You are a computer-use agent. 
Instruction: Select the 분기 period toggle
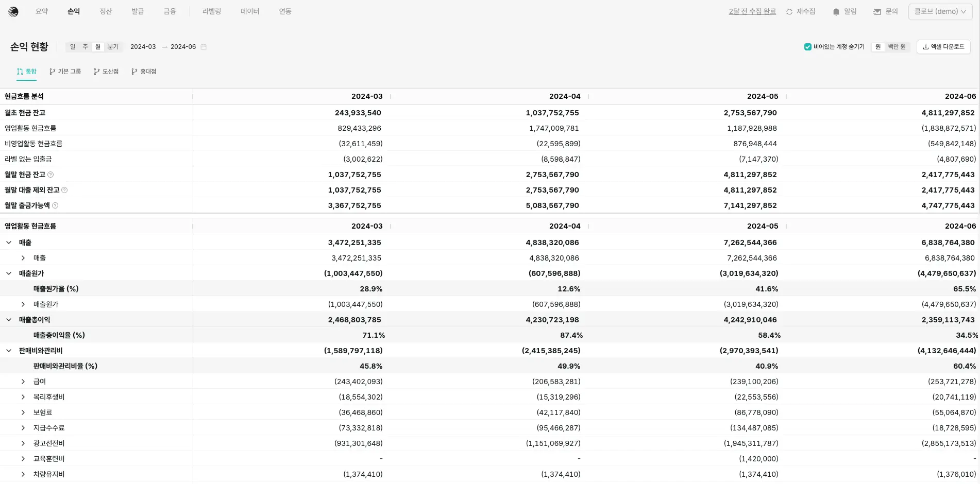click(113, 47)
